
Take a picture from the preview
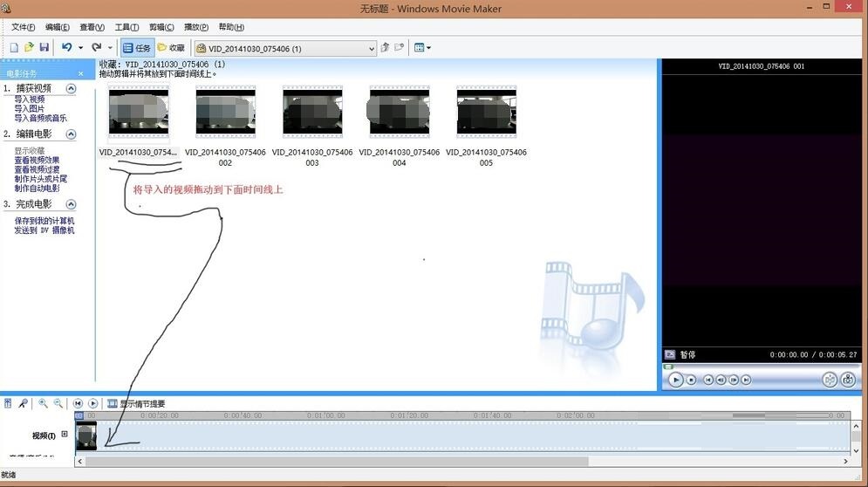pyautogui.click(x=848, y=380)
